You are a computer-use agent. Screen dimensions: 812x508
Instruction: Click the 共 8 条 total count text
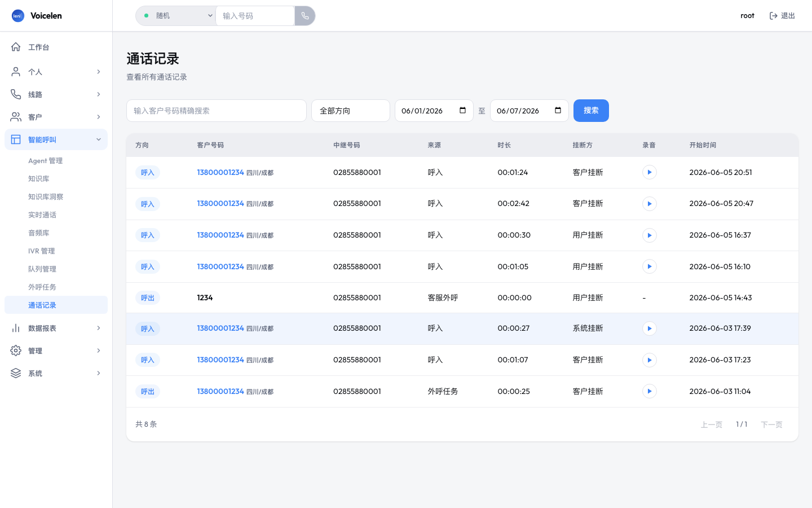[146, 424]
